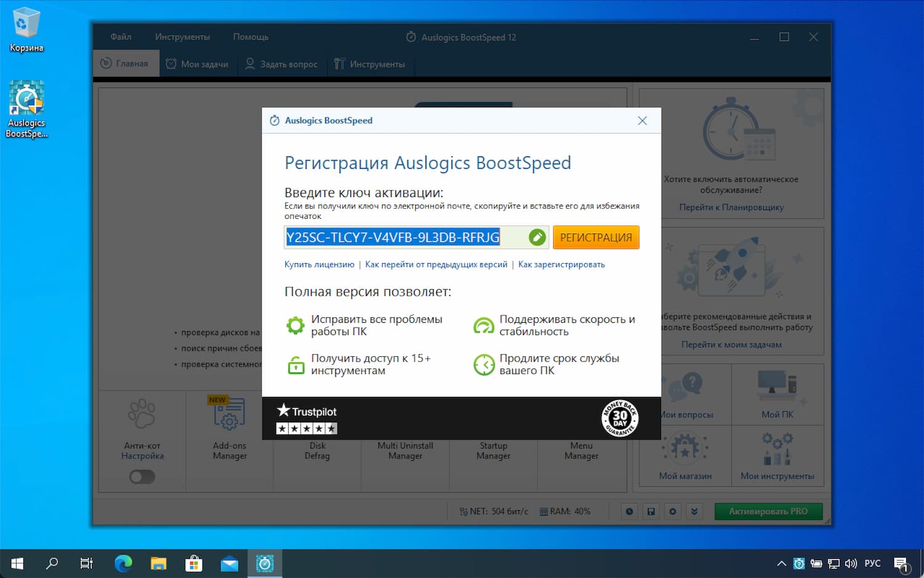Click the clock scheduler icon in status bar
Screen dimensions: 924x578
[x=629, y=511]
